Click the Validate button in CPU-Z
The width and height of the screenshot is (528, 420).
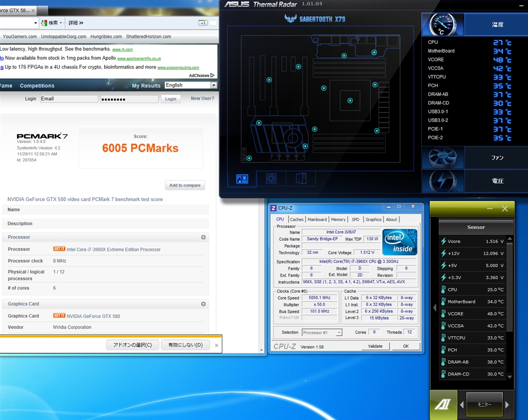point(375,346)
